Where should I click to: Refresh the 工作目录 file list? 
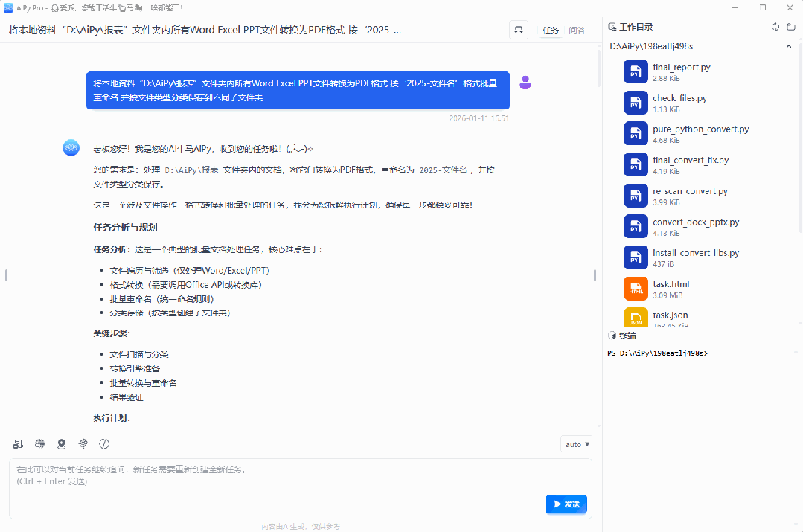(x=775, y=27)
